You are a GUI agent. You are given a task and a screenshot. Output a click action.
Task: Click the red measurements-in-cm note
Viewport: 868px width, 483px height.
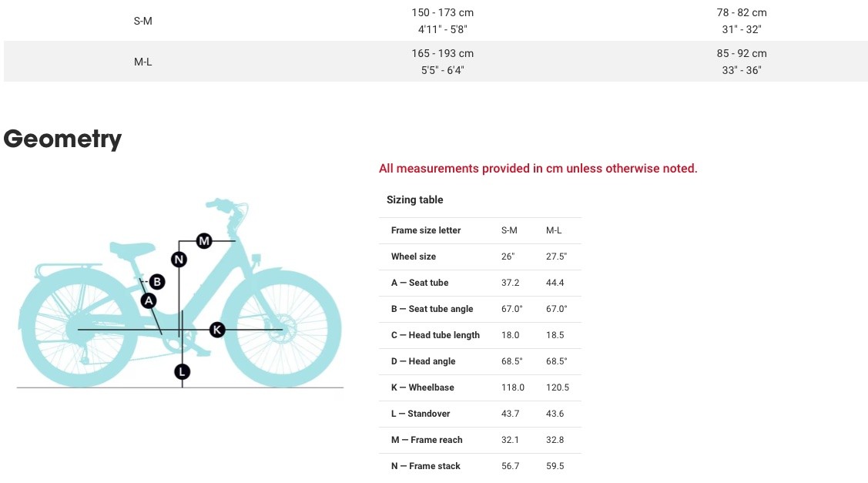point(538,169)
